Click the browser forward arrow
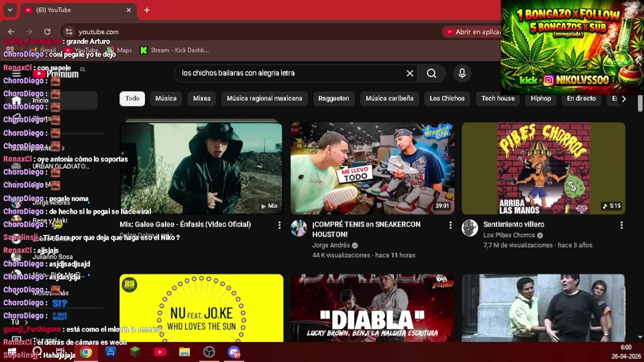 (x=29, y=32)
